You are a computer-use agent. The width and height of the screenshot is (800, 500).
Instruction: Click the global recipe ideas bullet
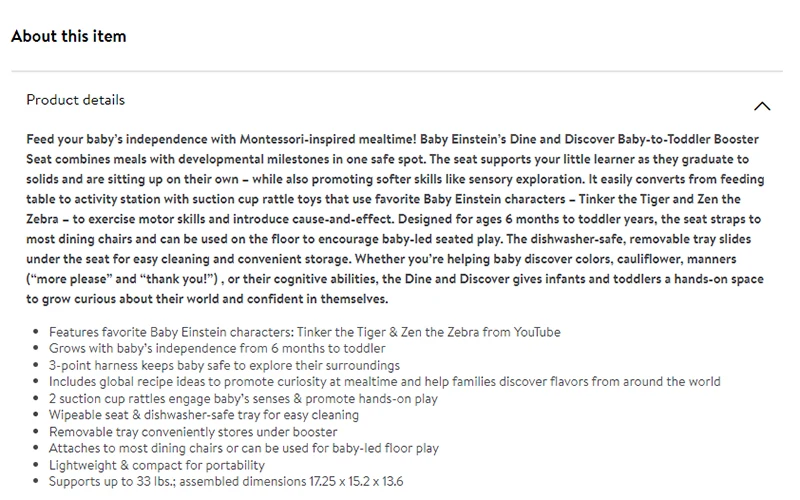click(x=385, y=382)
